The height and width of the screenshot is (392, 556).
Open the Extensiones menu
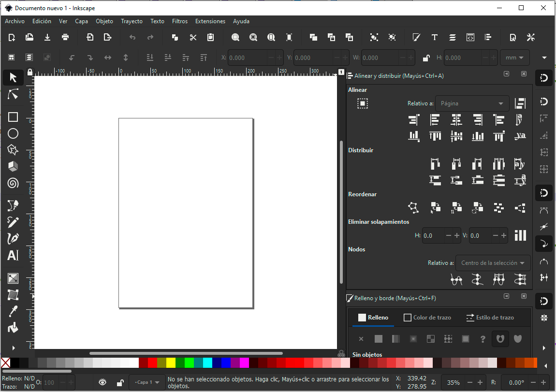(210, 21)
